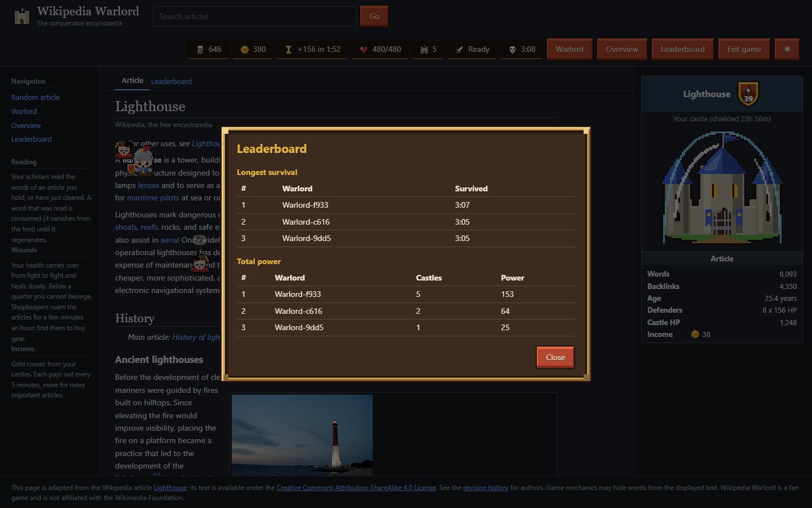The image size is (812, 508).
Task: Click the Castle HP value 1,248
Action: click(x=788, y=322)
